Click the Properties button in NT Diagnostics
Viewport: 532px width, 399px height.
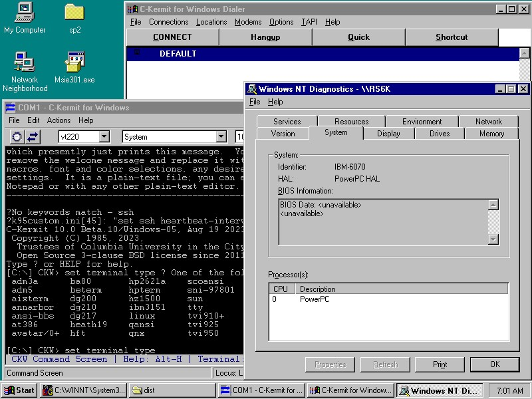tap(330, 364)
